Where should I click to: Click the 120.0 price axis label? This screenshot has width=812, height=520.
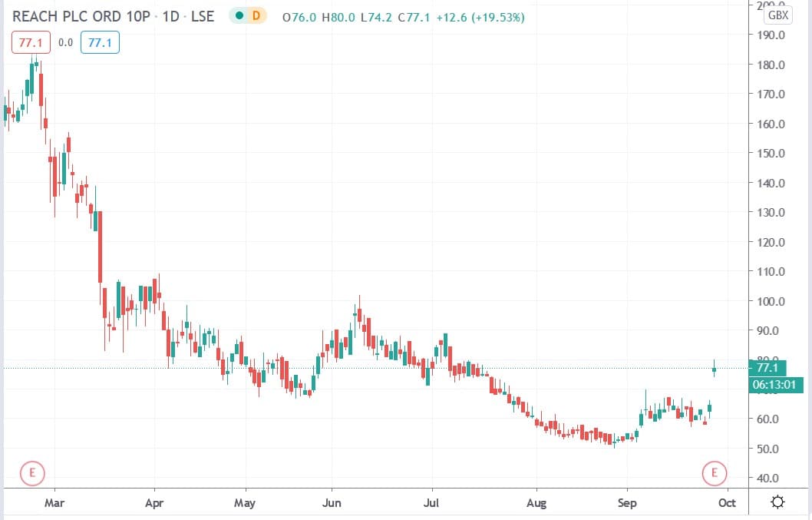point(771,242)
